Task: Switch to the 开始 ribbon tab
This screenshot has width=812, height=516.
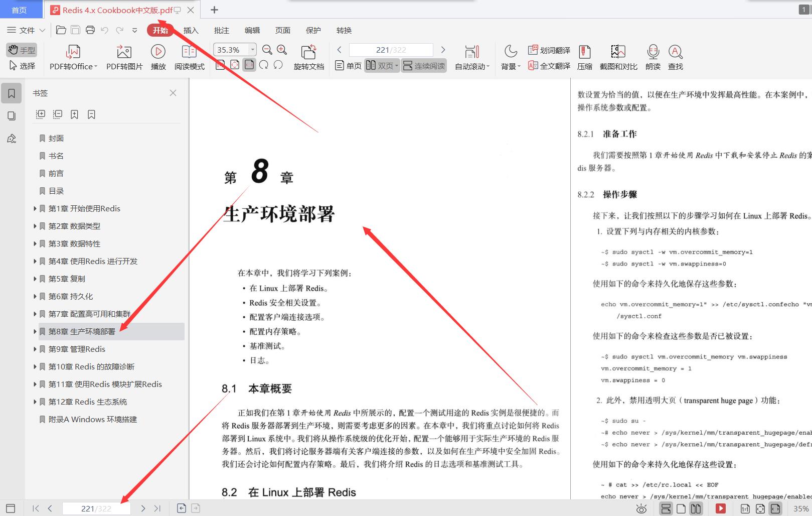Action: (x=160, y=30)
